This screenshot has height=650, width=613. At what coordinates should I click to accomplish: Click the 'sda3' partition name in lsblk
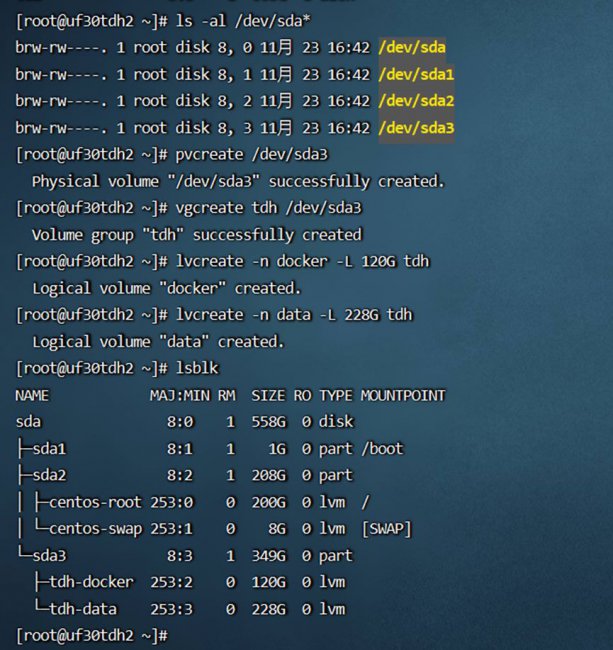click(x=49, y=556)
